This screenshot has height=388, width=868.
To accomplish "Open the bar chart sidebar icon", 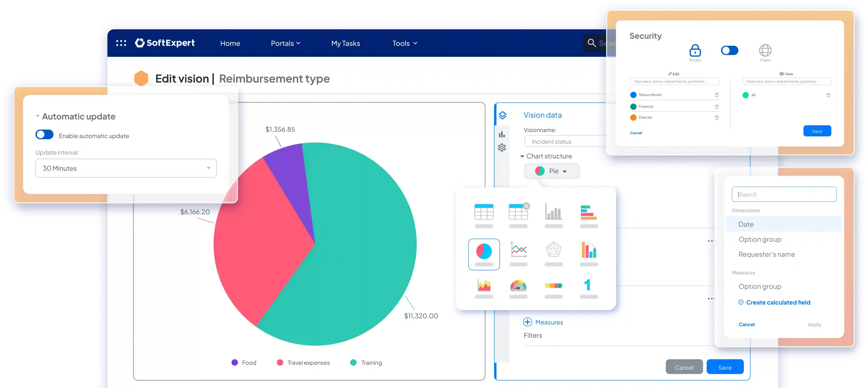I will tap(502, 135).
